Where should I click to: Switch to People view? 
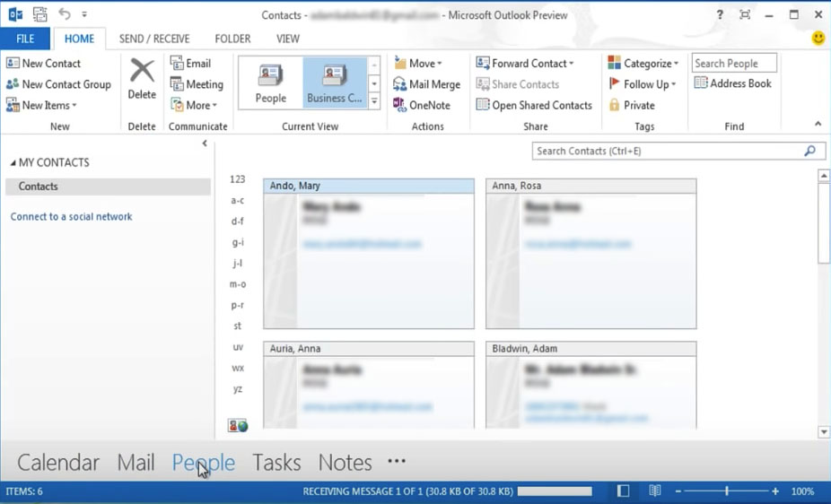pyautogui.click(x=271, y=83)
